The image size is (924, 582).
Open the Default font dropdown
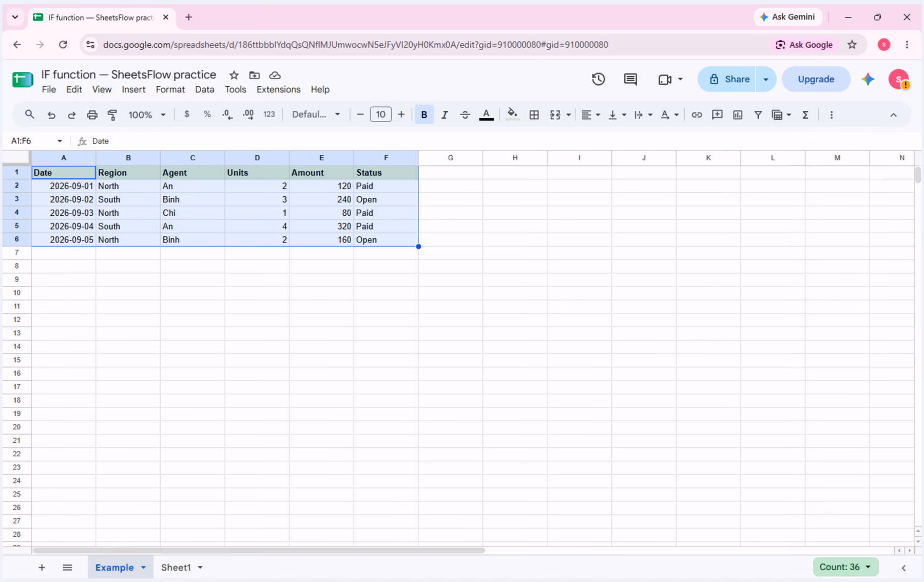[316, 115]
